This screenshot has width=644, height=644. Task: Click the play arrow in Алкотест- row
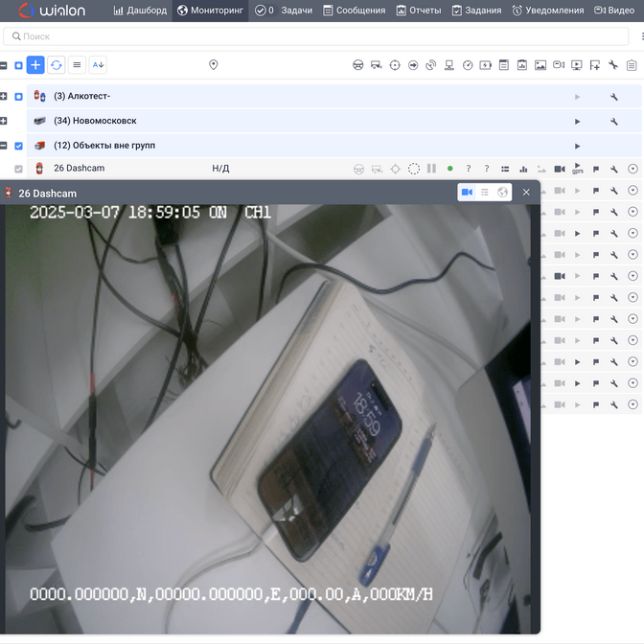tap(578, 97)
